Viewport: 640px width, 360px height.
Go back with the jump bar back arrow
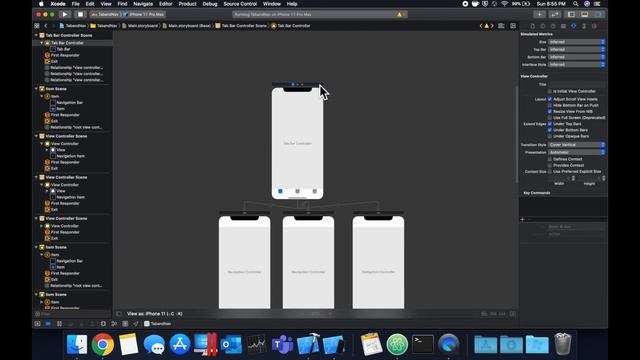tap(46, 26)
